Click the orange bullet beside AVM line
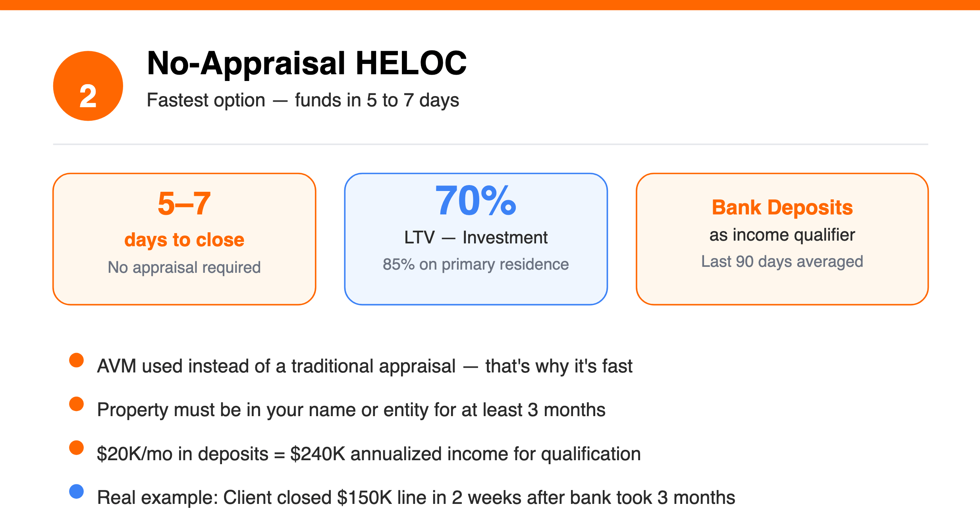The height and width of the screenshot is (517, 980). tap(76, 360)
